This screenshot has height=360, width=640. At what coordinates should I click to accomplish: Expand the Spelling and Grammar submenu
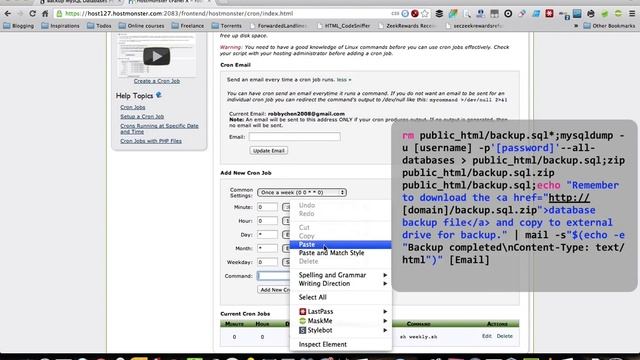pyautogui.click(x=341, y=275)
